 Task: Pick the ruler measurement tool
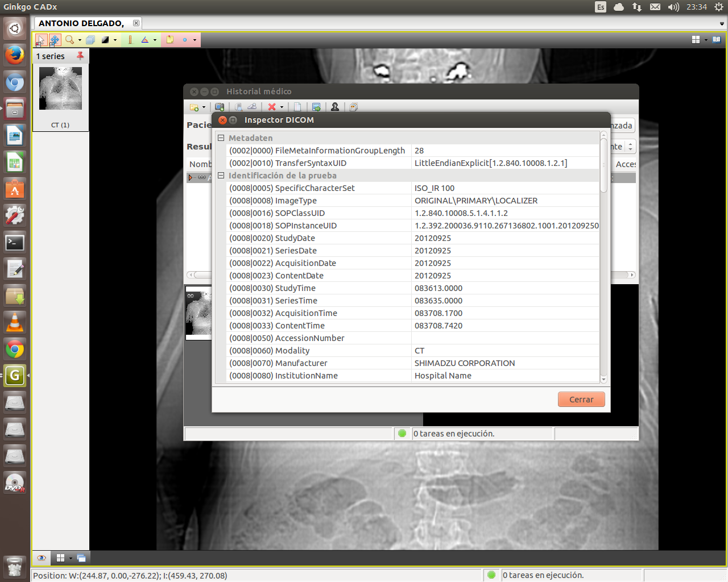tap(130, 40)
